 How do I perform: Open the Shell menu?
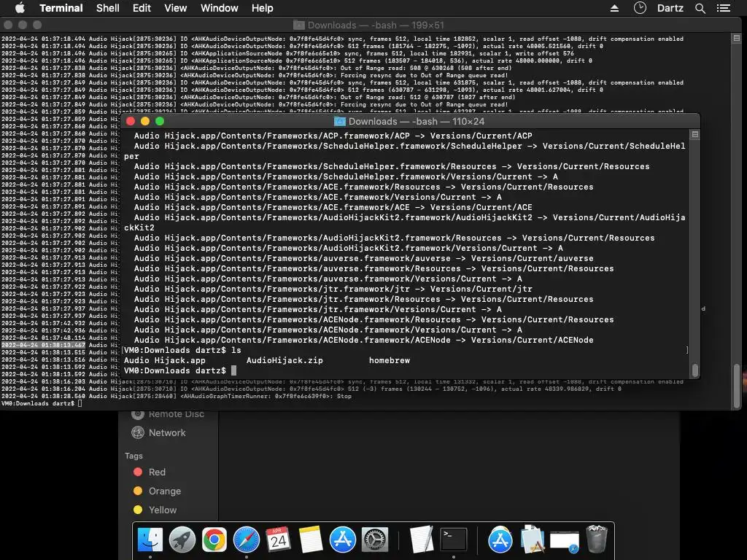[108, 8]
